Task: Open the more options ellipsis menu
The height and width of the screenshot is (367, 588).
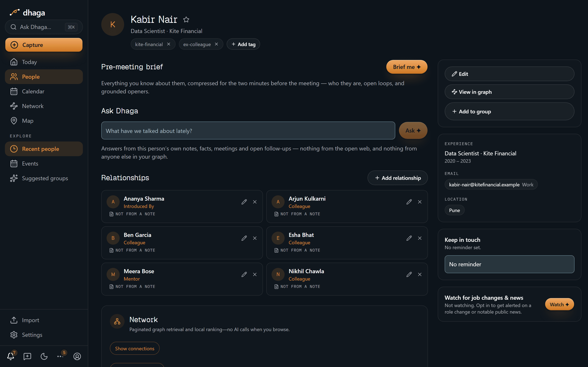Action: pos(60,356)
